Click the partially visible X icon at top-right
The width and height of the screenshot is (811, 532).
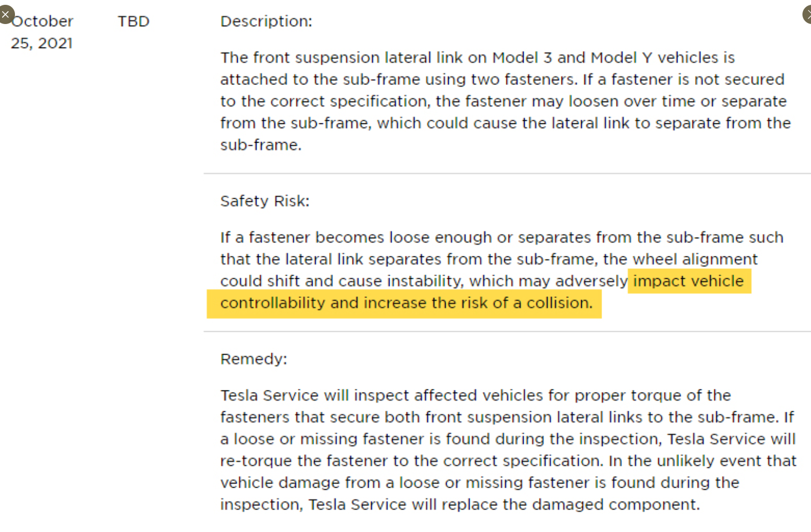tap(807, 14)
